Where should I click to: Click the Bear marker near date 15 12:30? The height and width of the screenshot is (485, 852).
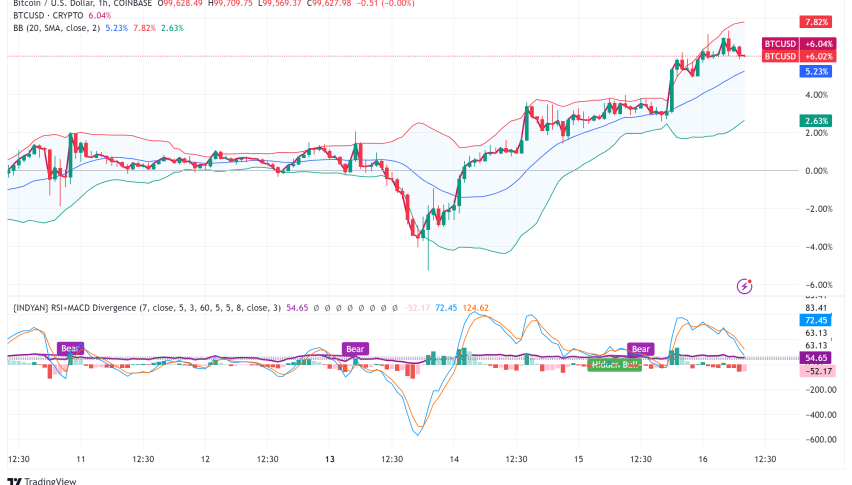click(641, 349)
